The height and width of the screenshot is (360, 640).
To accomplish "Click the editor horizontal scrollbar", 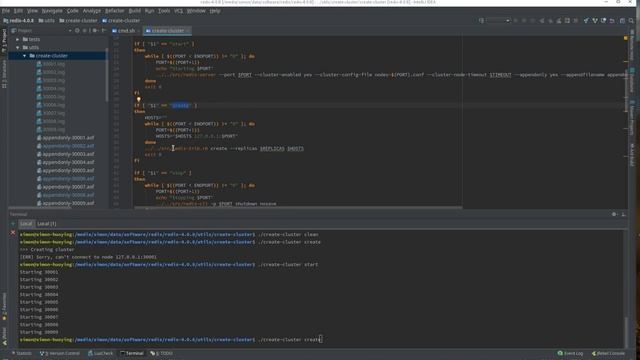I will point(298,208).
